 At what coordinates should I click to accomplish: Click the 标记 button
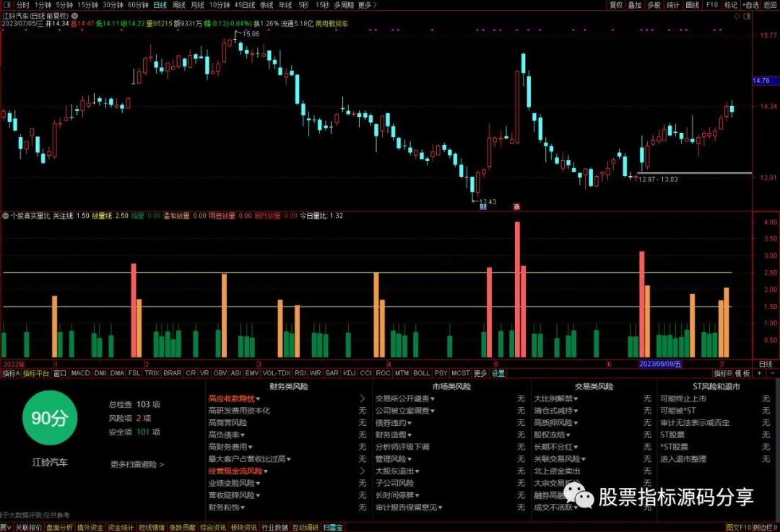[x=731, y=4]
